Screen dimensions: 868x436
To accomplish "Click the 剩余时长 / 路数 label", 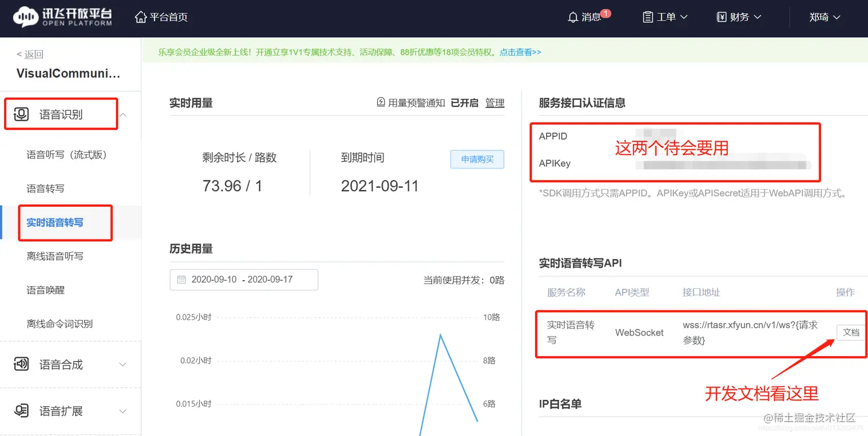I will pyautogui.click(x=239, y=157).
